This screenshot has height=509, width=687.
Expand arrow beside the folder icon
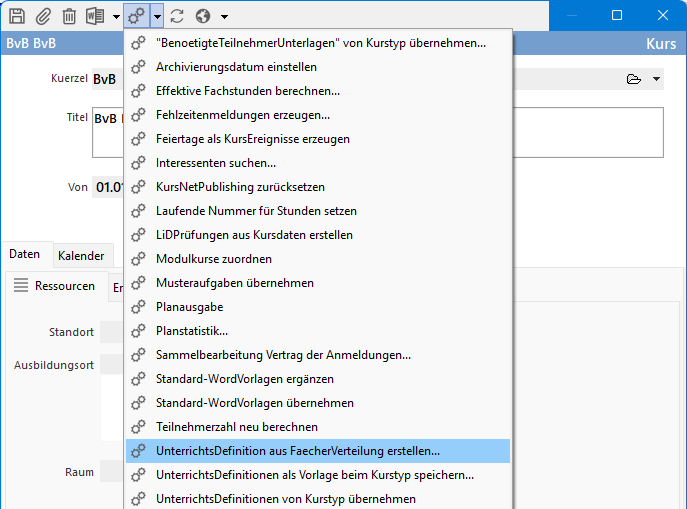tap(656, 79)
